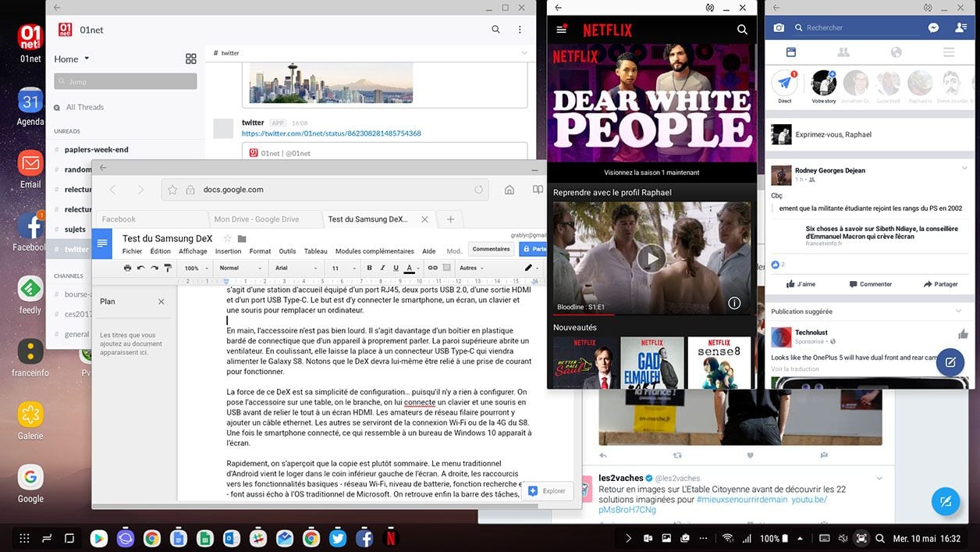Click the Explorer button in Docs
Viewport: 980px width, 552px height.
[x=547, y=491]
